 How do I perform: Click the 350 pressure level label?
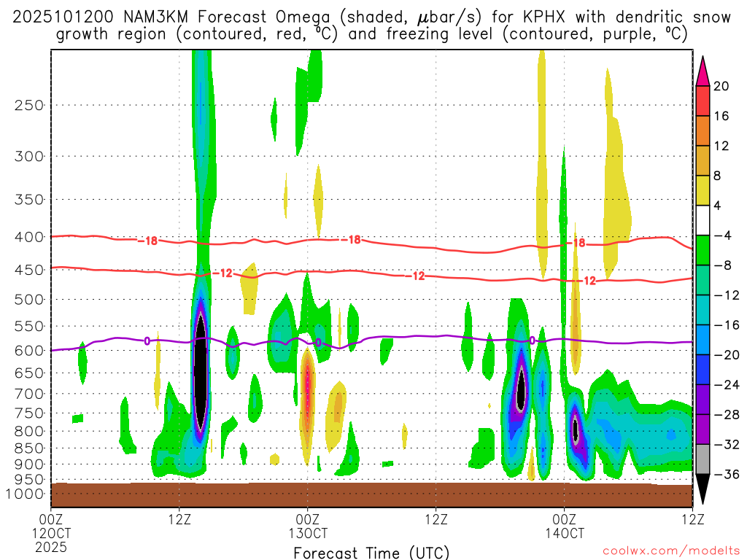pos(29,200)
